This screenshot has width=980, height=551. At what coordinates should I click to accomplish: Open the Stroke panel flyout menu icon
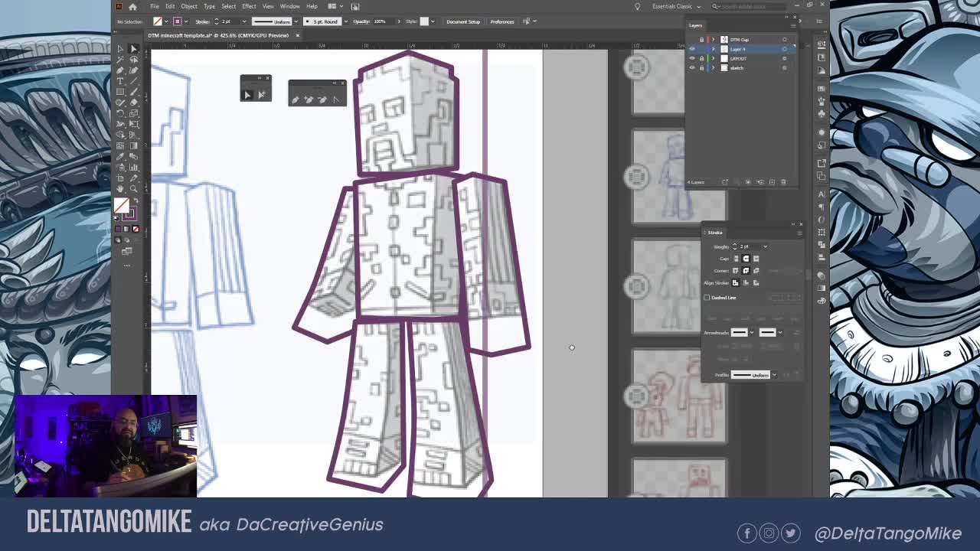click(x=799, y=233)
